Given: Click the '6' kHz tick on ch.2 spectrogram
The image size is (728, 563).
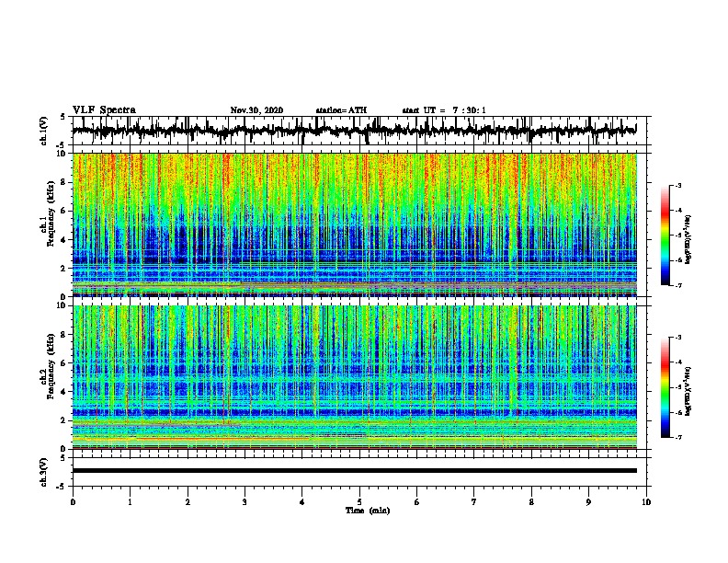Looking at the screenshot, I should point(63,362).
